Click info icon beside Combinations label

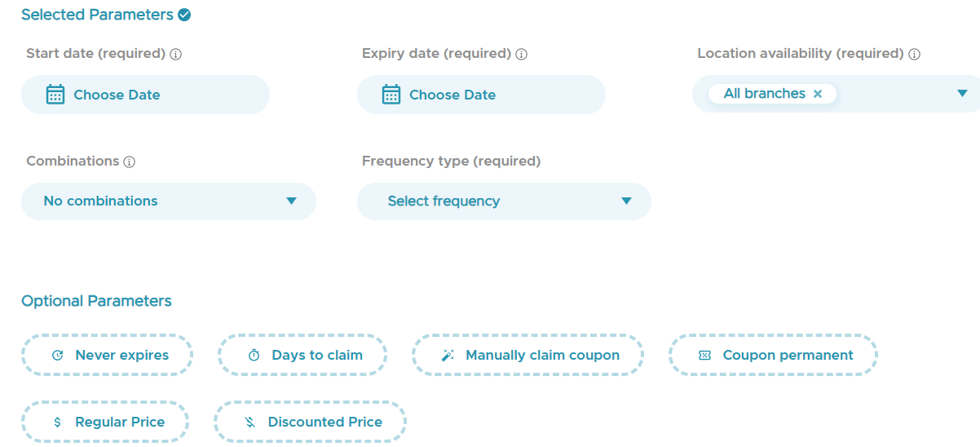click(x=130, y=162)
